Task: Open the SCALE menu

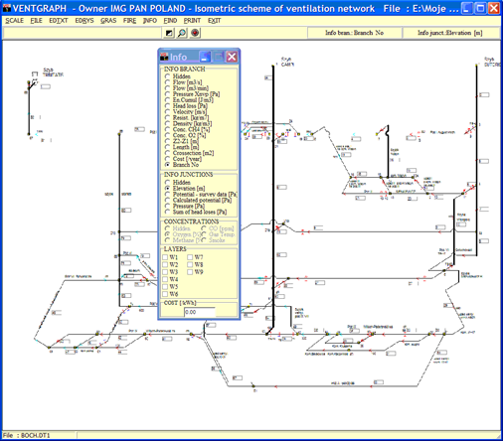Action: pyautogui.click(x=14, y=21)
